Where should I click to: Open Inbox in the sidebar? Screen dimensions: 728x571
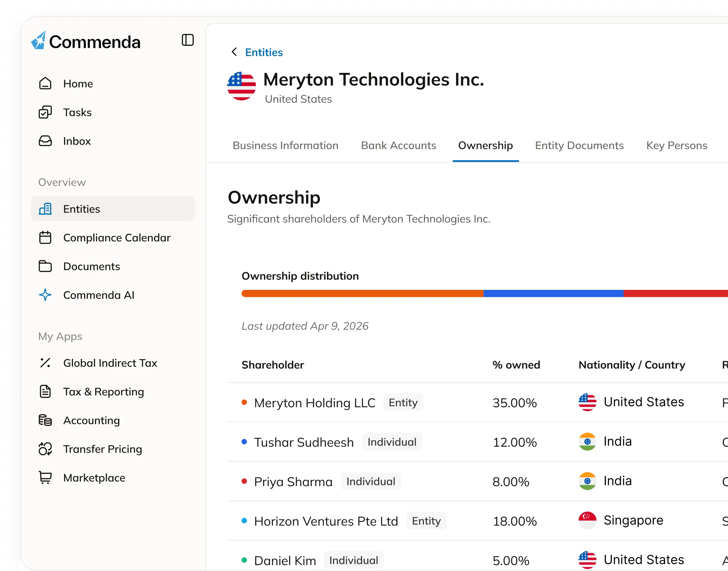tap(113, 141)
